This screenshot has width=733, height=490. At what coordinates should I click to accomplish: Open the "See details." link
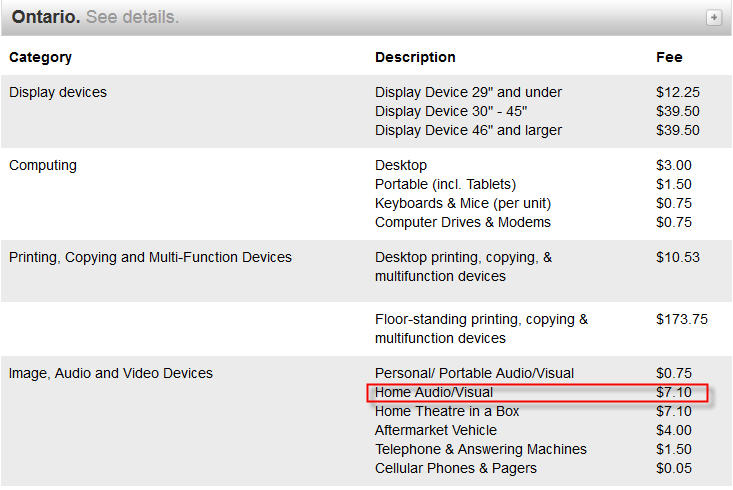[x=132, y=17]
